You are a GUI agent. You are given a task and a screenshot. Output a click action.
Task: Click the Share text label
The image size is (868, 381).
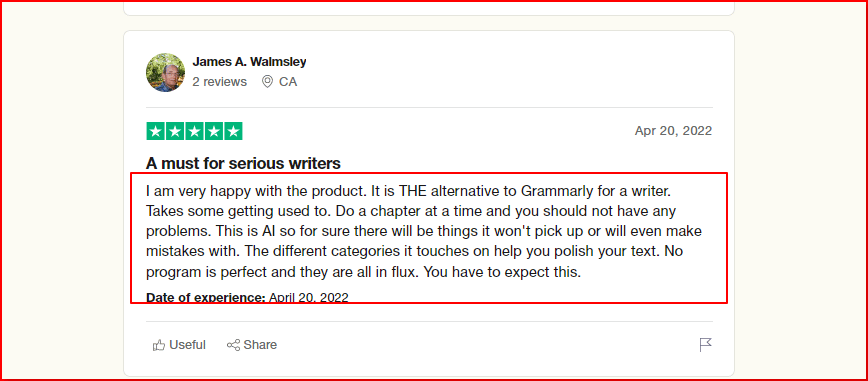coord(260,345)
